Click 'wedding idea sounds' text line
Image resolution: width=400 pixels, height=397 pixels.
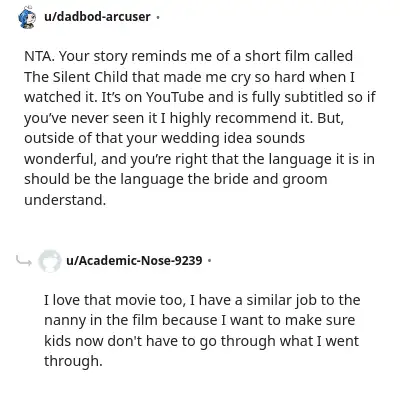(233, 138)
